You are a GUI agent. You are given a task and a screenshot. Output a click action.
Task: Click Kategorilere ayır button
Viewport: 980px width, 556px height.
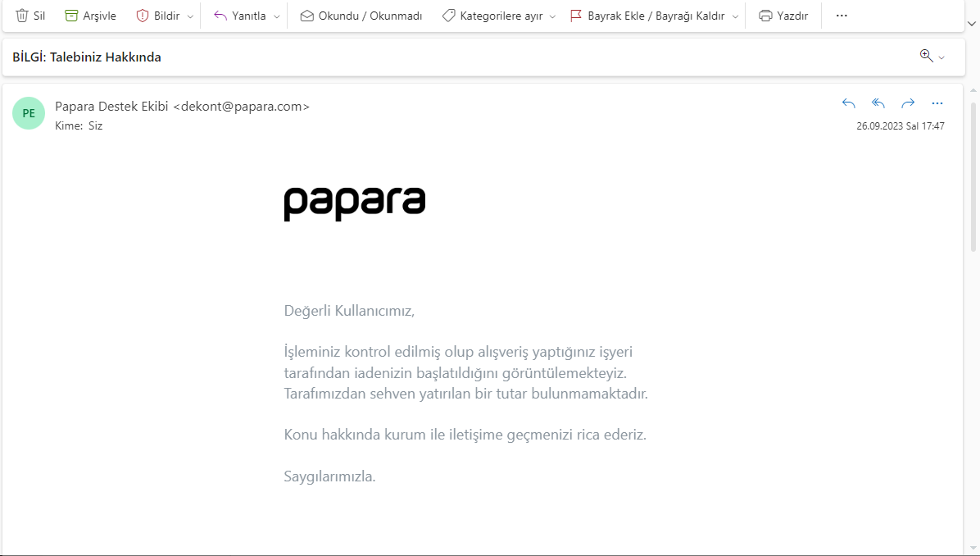[492, 16]
